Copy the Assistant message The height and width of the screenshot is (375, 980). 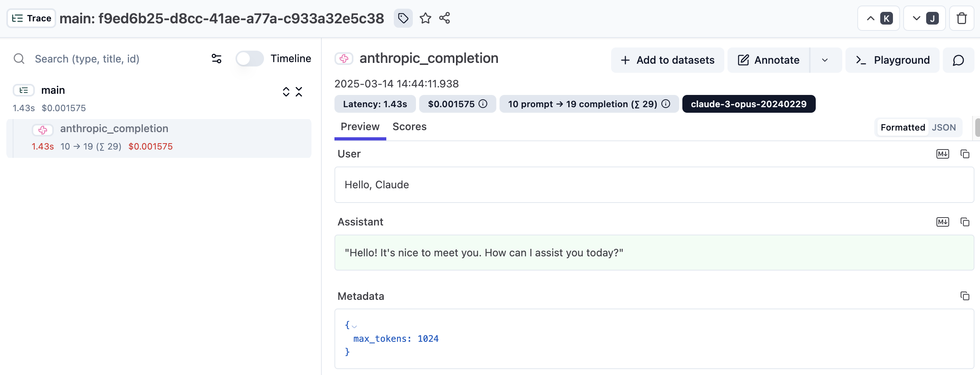[965, 222]
